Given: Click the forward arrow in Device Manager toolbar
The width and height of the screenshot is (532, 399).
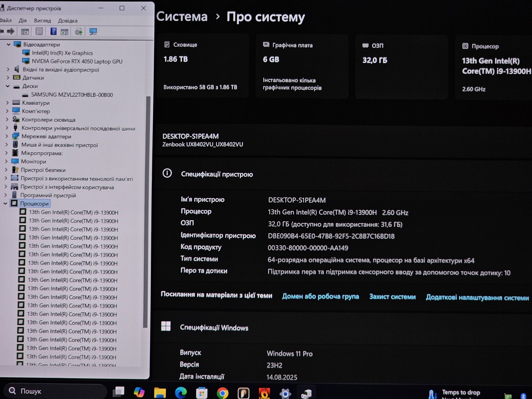Looking at the screenshot, I should pos(11,31).
